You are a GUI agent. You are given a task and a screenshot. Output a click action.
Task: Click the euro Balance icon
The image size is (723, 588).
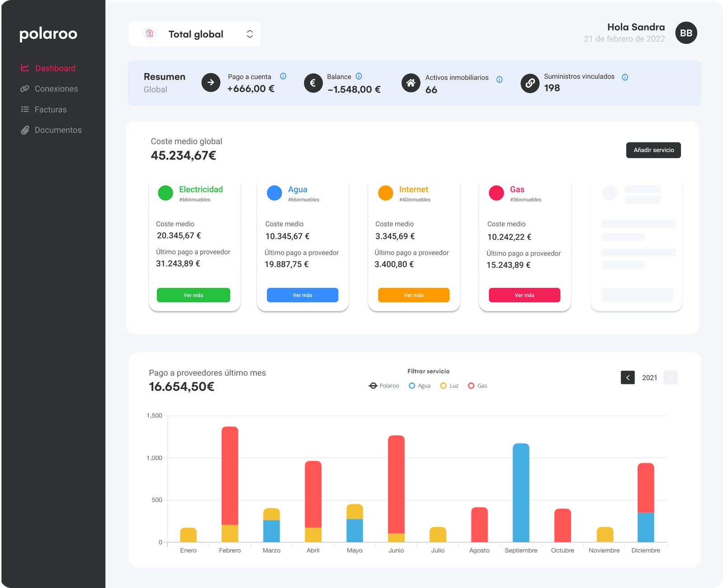point(313,83)
